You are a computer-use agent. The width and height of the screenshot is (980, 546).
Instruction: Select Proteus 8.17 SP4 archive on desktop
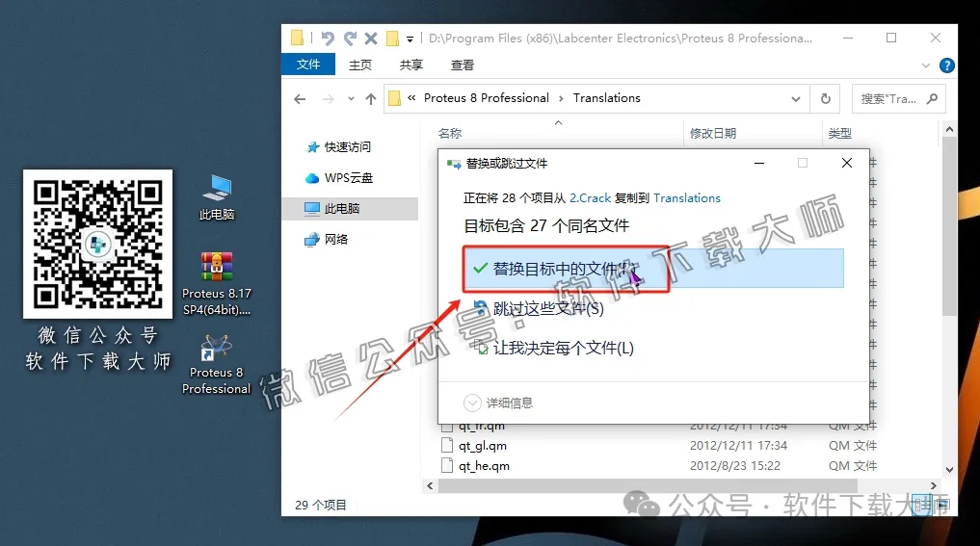pyautogui.click(x=216, y=284)
